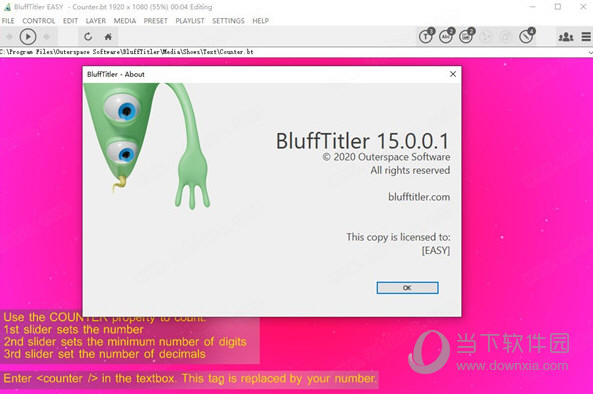Open the SETTINGS menu
Image resolution: width=593 pixels, height=395 pixels.
(228, 21)
